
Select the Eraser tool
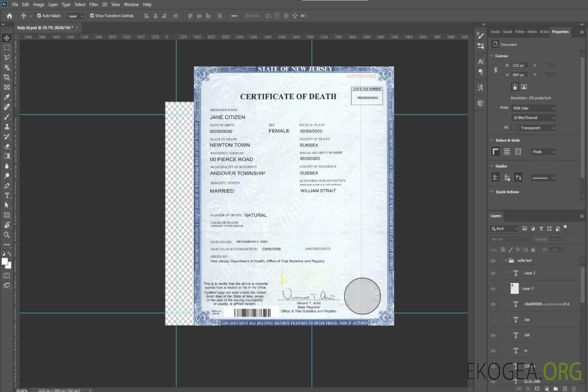click(7, 146)
